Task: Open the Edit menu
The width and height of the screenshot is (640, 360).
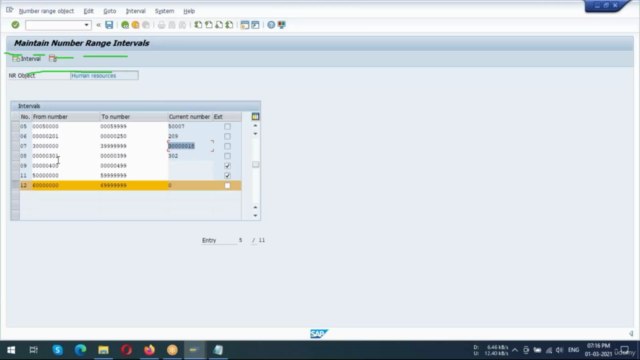Action: click(x=89, y=11)
